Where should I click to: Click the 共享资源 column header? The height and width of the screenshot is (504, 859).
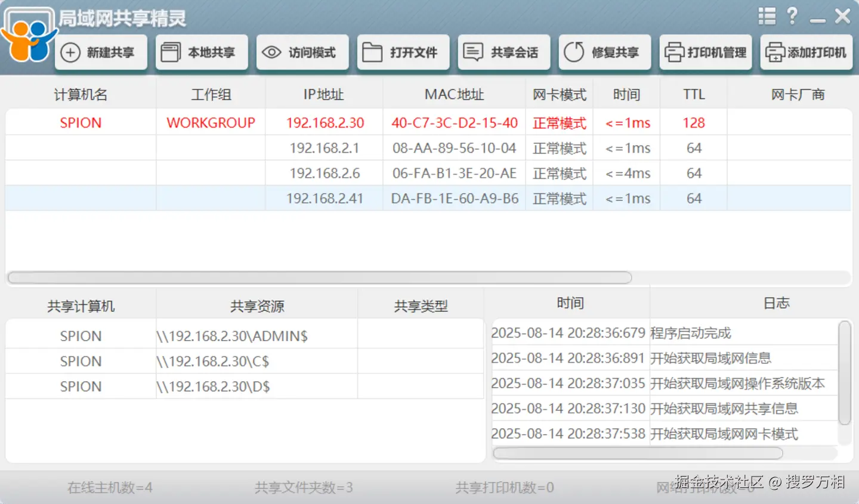257,306
